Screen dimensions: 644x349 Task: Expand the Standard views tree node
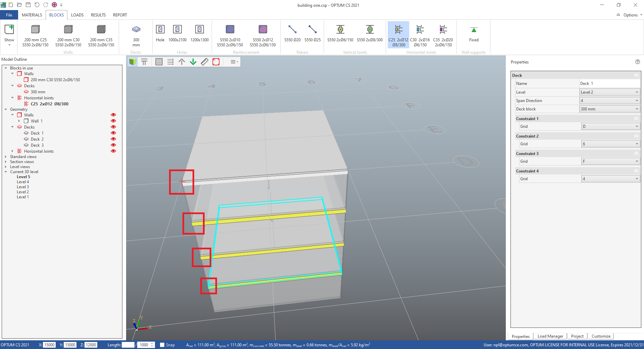click(x=6, y=157)
